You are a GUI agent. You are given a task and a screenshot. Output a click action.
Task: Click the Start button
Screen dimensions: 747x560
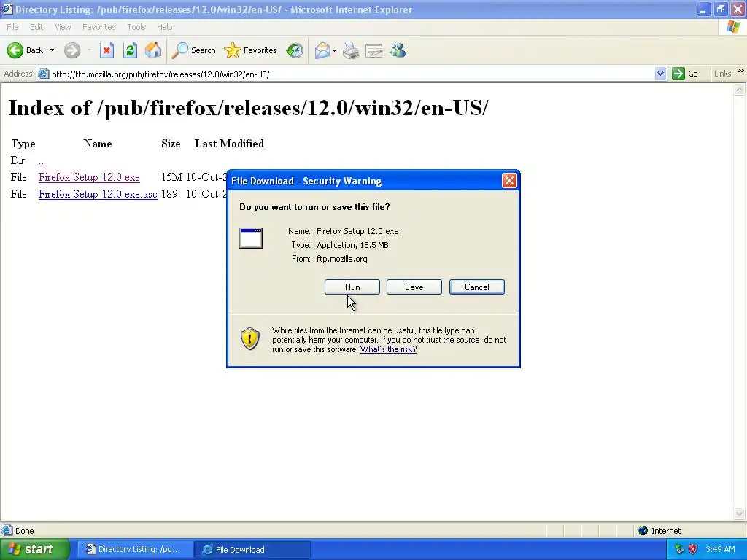34,550
